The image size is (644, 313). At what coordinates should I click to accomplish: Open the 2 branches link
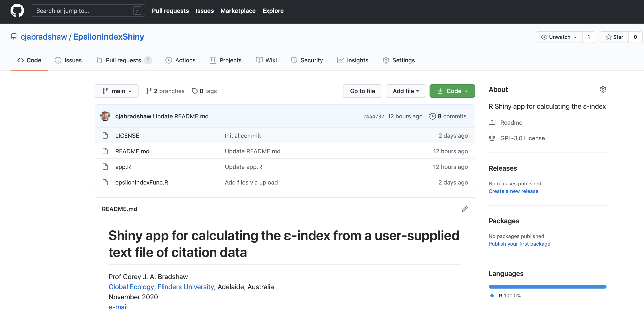165,91
